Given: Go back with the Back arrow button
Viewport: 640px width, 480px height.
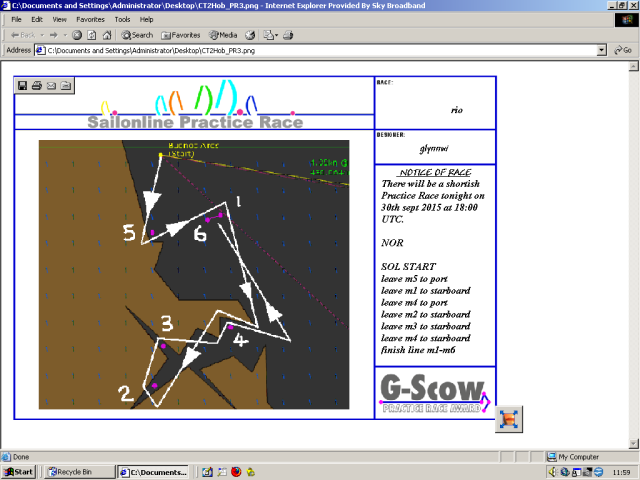Looking at the screenshot, I should point(23,35).
